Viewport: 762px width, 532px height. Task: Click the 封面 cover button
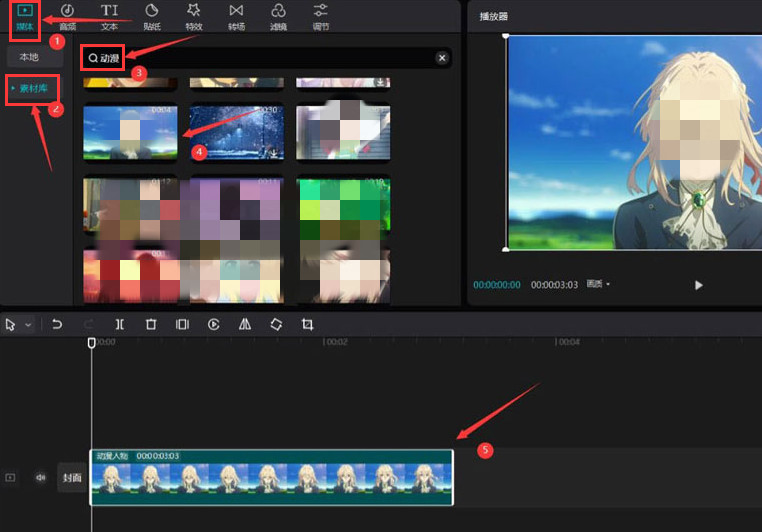(x=72, y=478)
